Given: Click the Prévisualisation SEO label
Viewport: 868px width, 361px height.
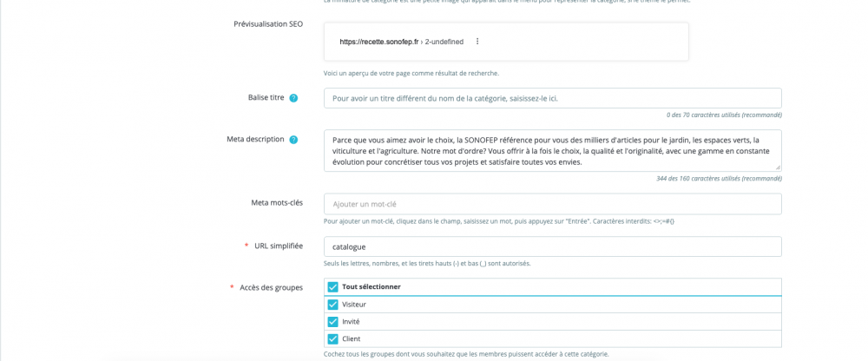Looking at the screenshot, I should click(268, 24).
